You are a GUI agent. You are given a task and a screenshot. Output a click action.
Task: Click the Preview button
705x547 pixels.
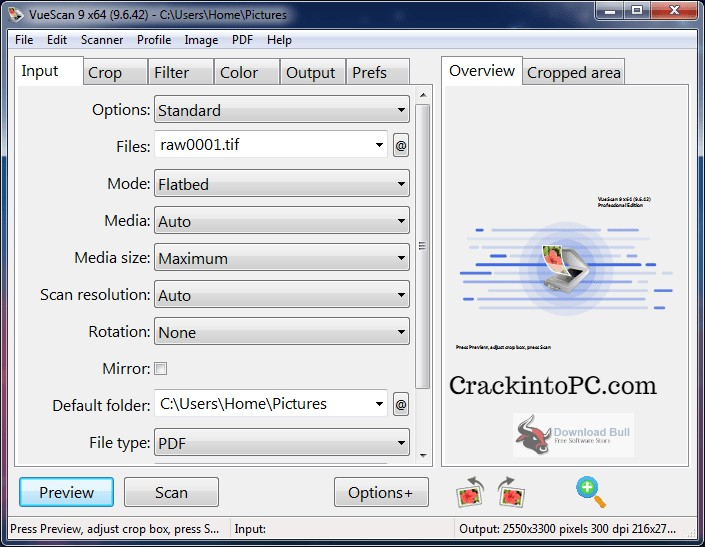coord(67,492)
